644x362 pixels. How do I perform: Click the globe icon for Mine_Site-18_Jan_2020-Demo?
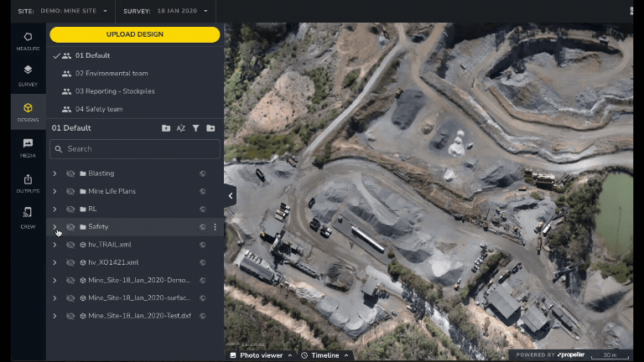pos(202,281)
